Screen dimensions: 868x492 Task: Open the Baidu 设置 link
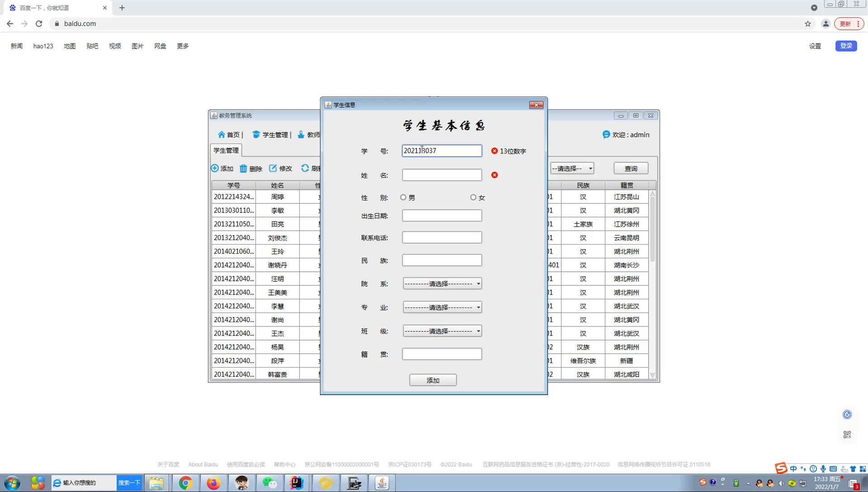click(x=815, y=46)
